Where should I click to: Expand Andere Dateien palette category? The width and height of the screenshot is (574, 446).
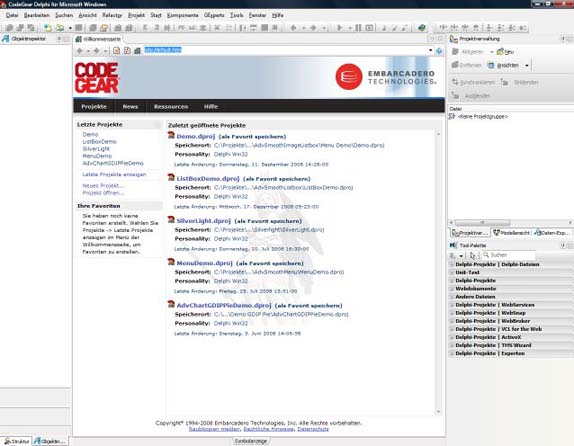click(x=511, y=297)
